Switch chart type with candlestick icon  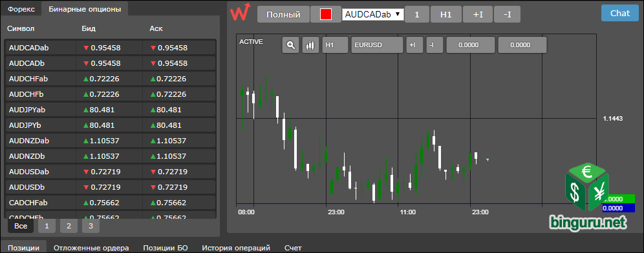(311, 45)
